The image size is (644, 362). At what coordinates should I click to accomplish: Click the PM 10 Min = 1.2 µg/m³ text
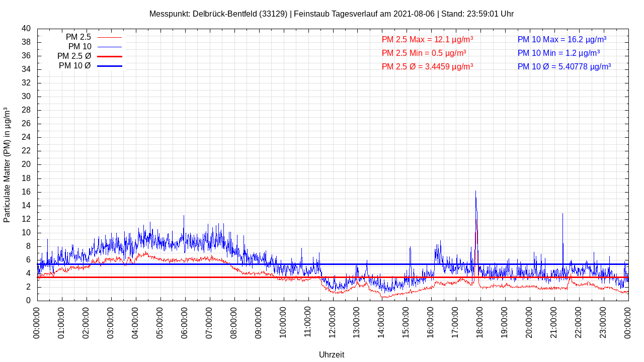tap(558, 53)
